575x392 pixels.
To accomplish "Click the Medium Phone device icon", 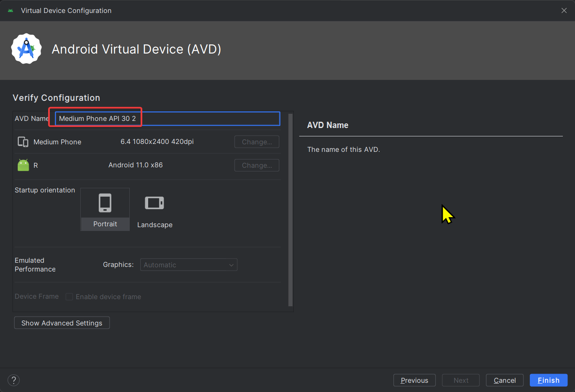I will 23,142.
